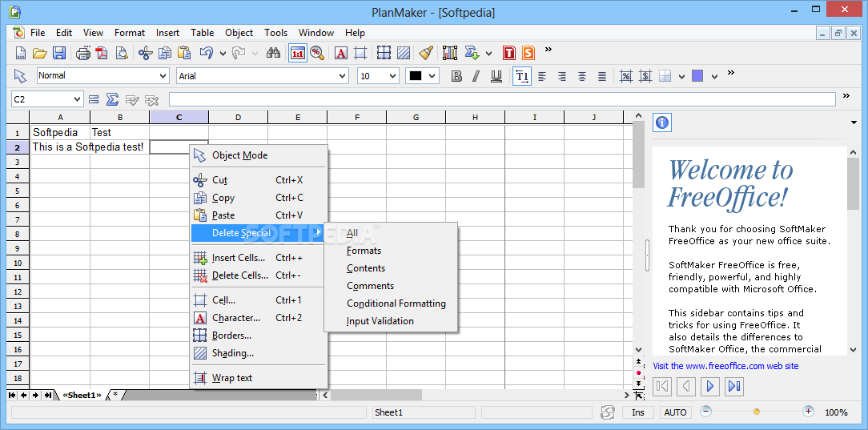Click the format painter brush icon

[426, 53]
